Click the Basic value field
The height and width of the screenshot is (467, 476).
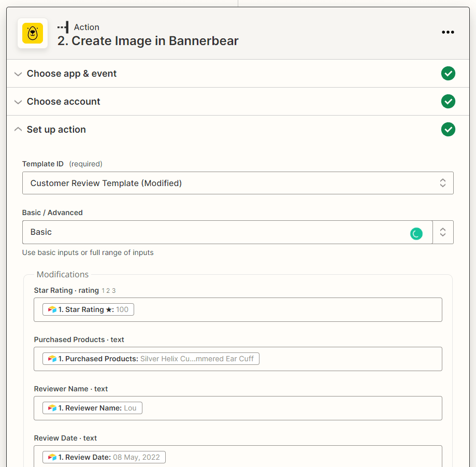pyautogui.click(x=227, y=232)
